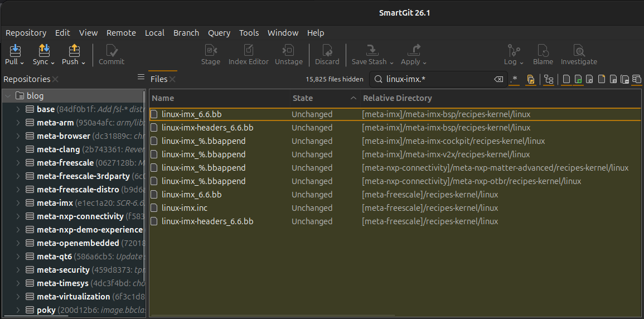644x319 pixels.
Task: Clear the file filter with the backspace icon
Action: click(x=498, y=79)
